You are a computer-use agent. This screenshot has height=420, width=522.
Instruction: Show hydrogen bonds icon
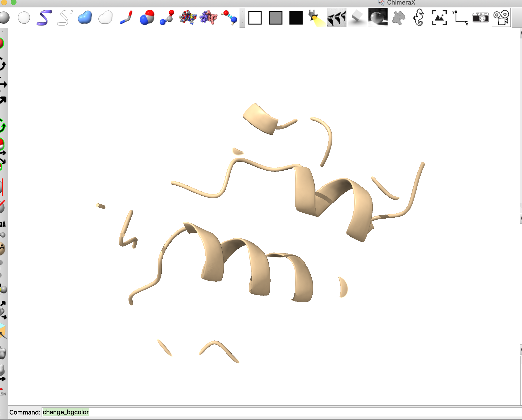pyautogui.click(x=229, y=17)
